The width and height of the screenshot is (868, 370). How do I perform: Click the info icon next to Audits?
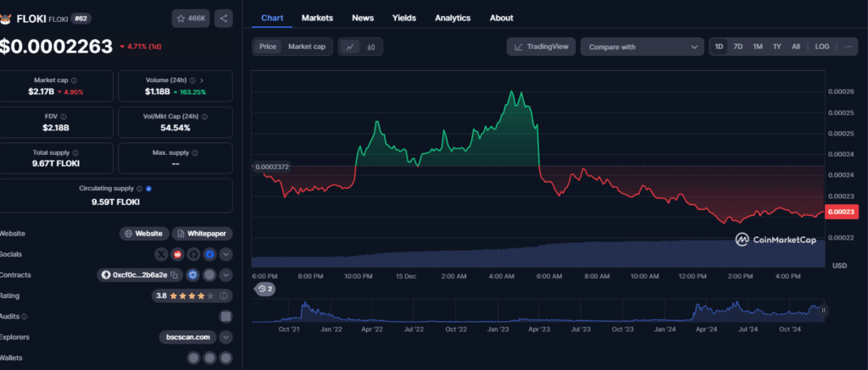coord(24,317)
